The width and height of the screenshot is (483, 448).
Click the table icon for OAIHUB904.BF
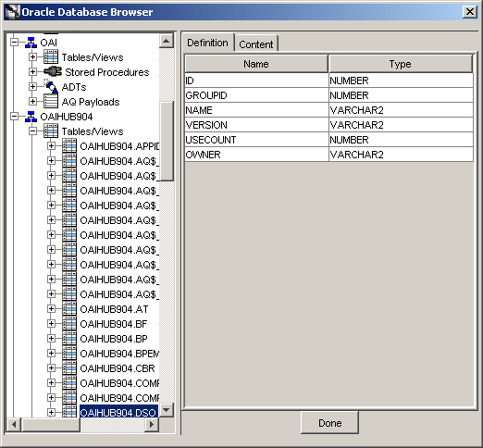click(x=69, y=323)
